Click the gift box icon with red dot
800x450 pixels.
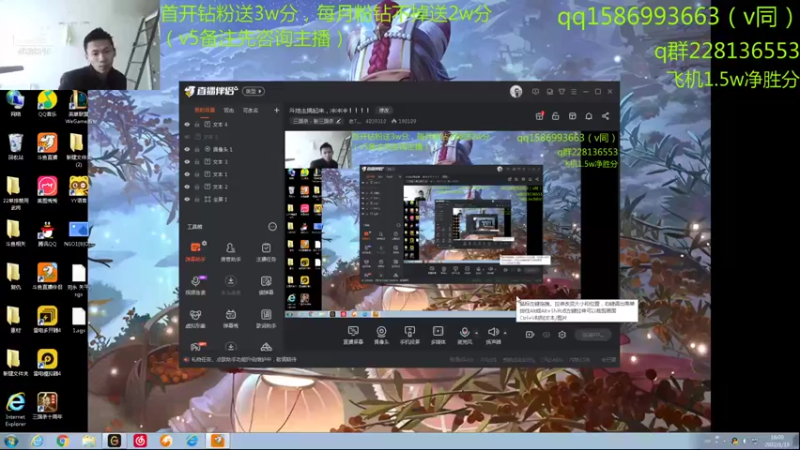pos(539,116)
